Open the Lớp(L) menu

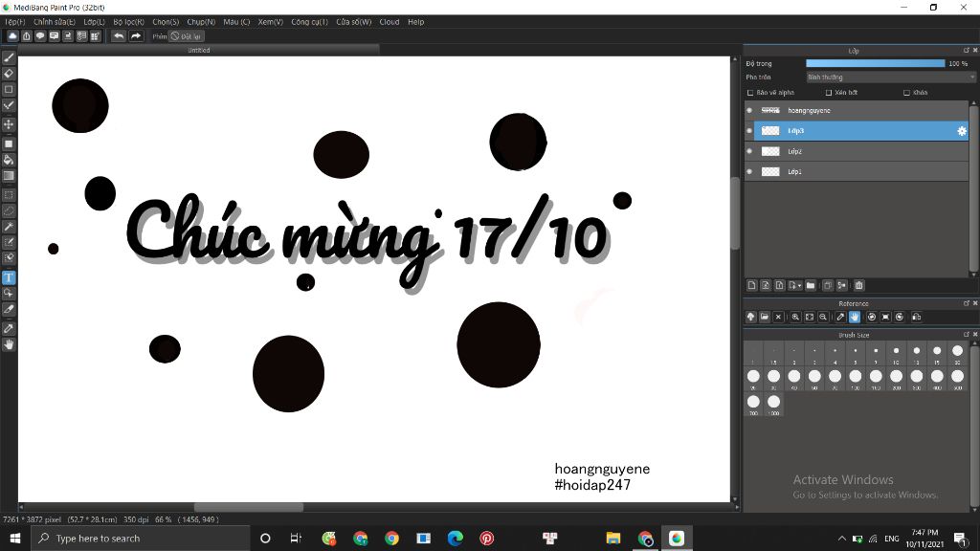coord(95,22)
